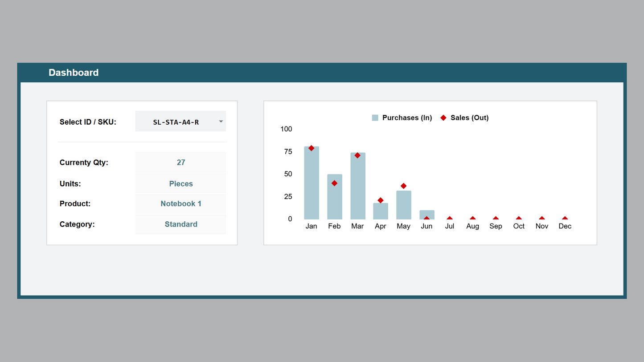Click the Units value Pieces
This screenshot has width=644, height=362.
pos(180,184)
